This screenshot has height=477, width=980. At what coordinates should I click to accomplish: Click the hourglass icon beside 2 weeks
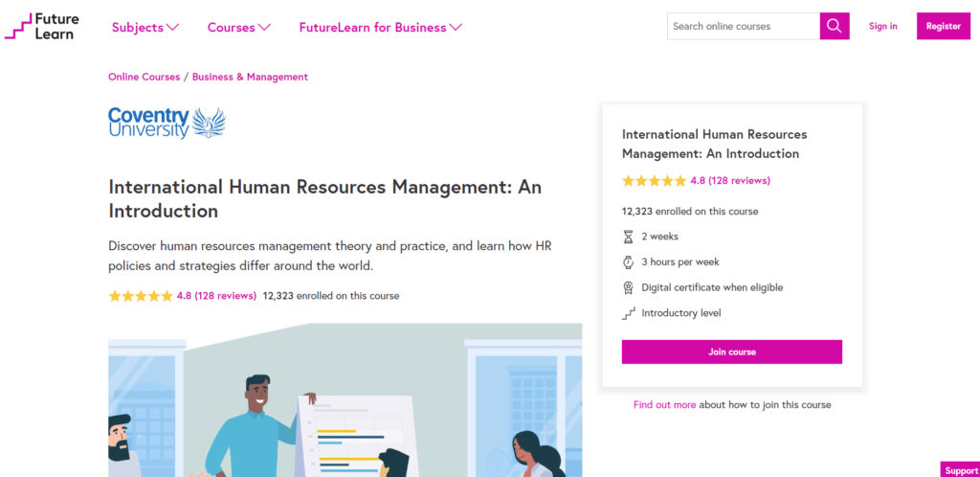628,237
